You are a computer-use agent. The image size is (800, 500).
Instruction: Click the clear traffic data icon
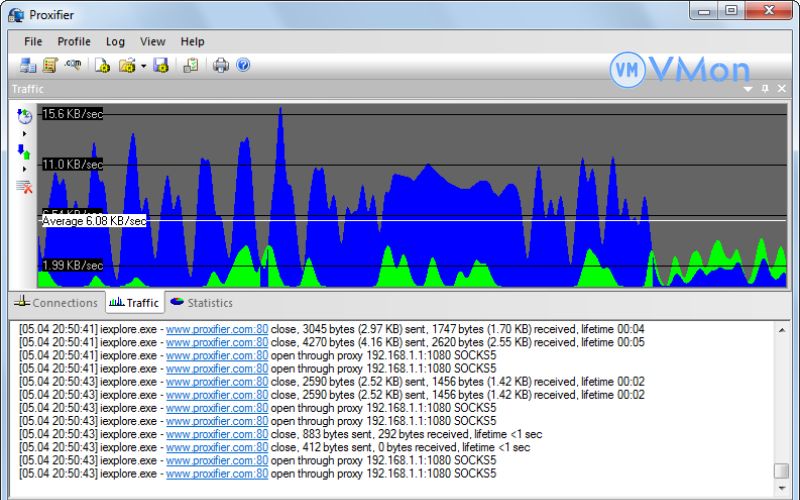tap(24, 186)
